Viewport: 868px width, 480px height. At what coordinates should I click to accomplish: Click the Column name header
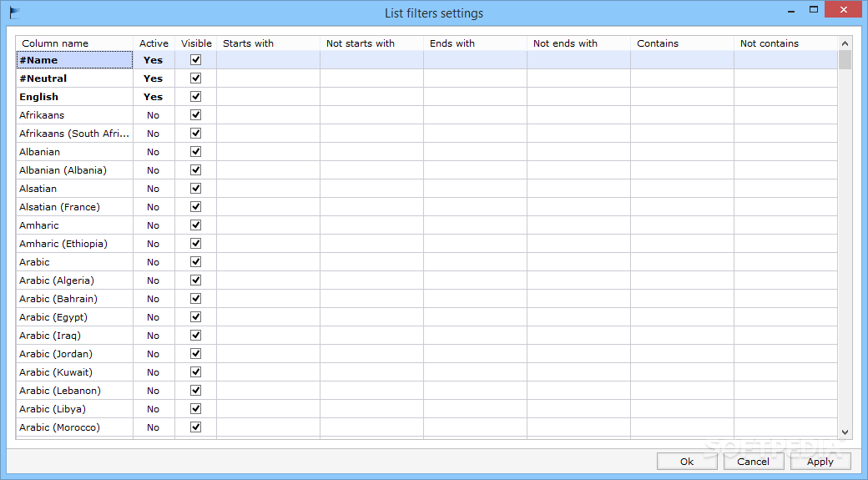pyautogui.click(x=75, y=43)
